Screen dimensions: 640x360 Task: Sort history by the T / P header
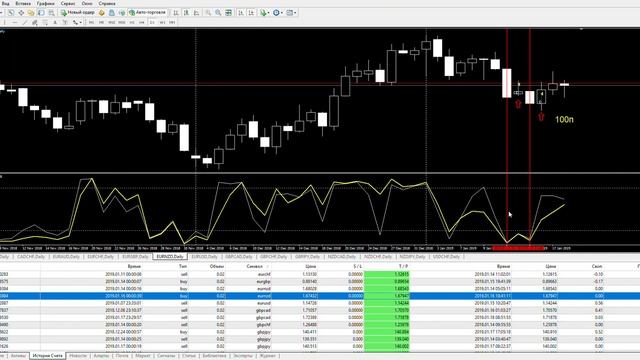pyautogui.click(x=403, y=266)
